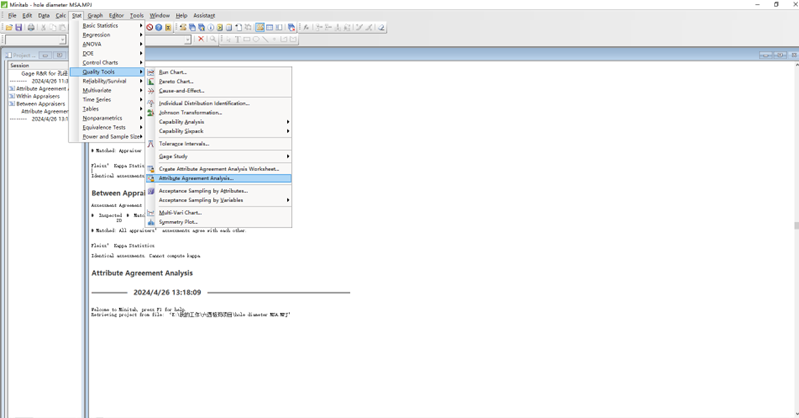Open the Graph menu
This screenshot has width=799, height=418.
pos(95,15)
